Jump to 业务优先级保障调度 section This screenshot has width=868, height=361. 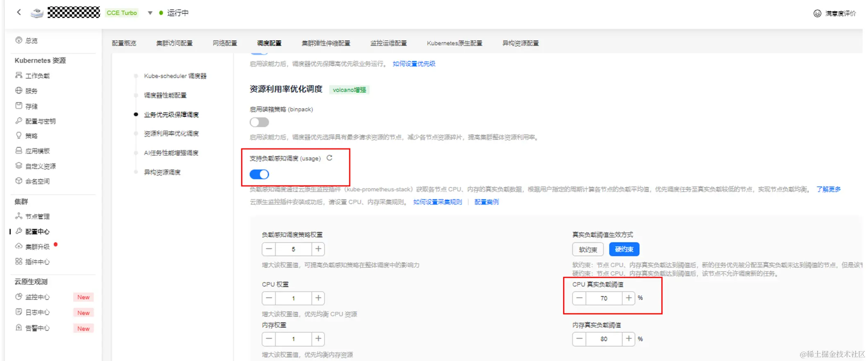(x=171, y=114)
